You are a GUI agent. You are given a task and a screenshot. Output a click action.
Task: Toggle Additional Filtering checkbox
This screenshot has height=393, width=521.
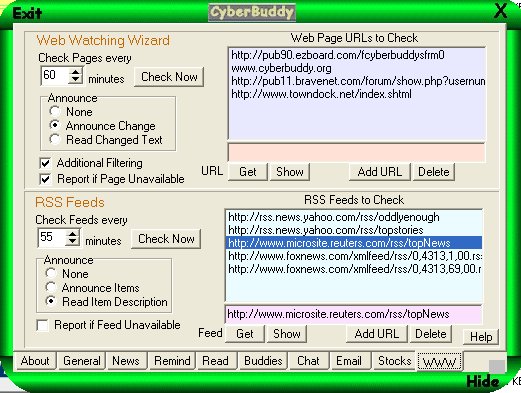[45, 163]
